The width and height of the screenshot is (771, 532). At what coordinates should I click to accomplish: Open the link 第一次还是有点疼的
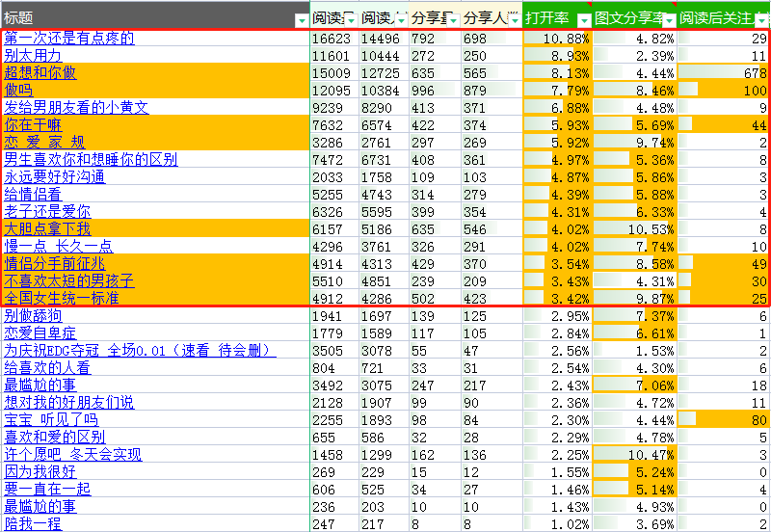(x=69, y=38)
